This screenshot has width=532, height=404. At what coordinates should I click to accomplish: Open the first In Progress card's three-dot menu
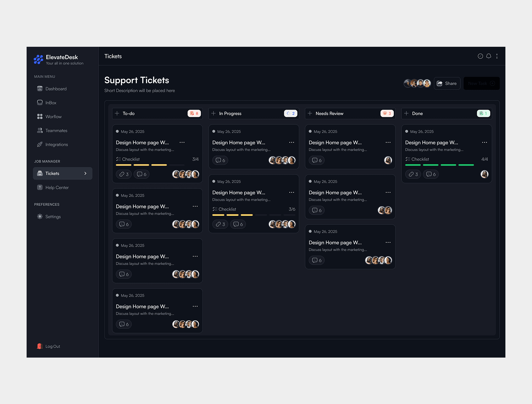(292, 142)
